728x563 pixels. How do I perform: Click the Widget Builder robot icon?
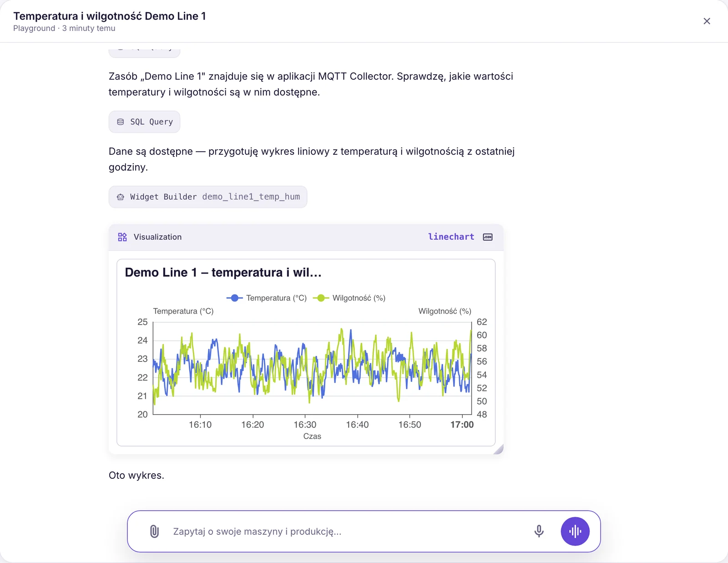pos(121,197)
